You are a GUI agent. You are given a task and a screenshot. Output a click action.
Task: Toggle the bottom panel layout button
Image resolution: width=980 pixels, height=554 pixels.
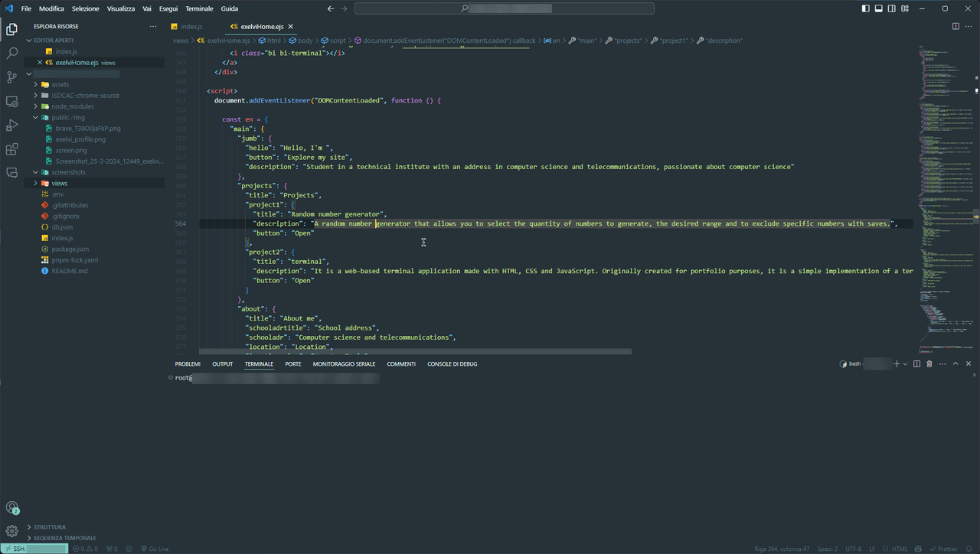click(879, 8)
